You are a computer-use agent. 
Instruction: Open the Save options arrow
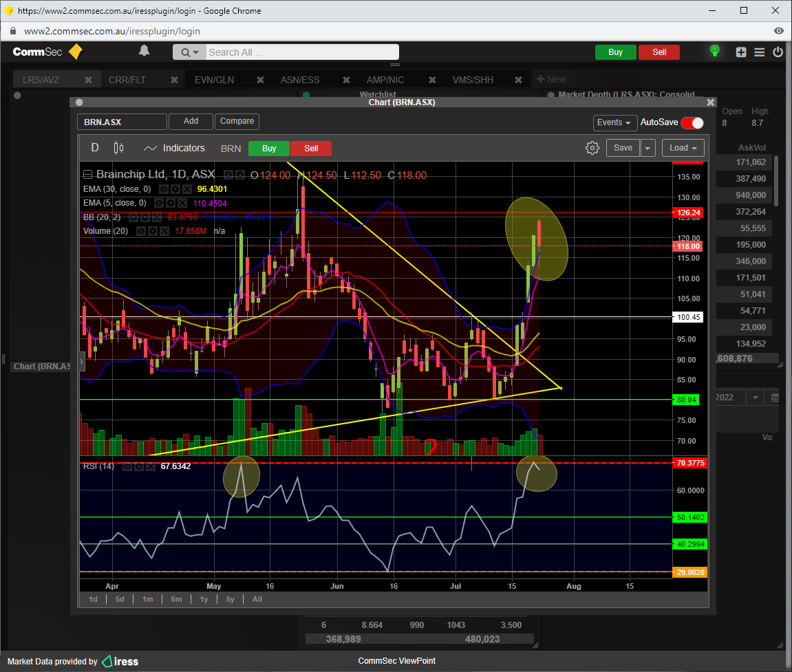[647, 148]
